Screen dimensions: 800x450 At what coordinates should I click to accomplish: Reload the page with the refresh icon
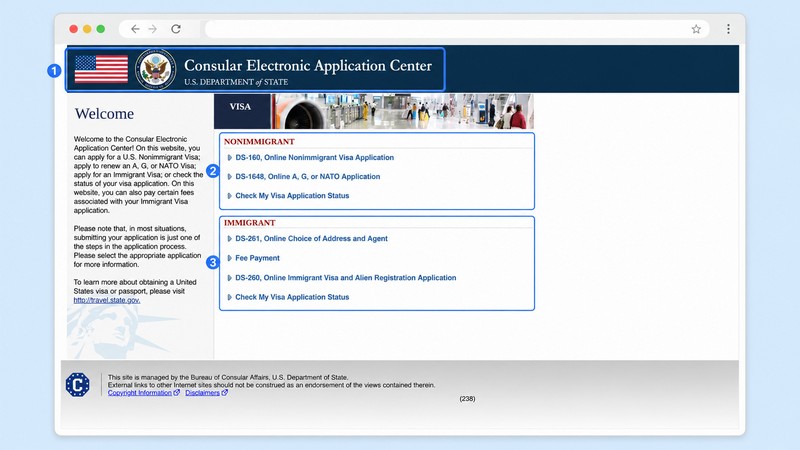(x=176, y=29)
